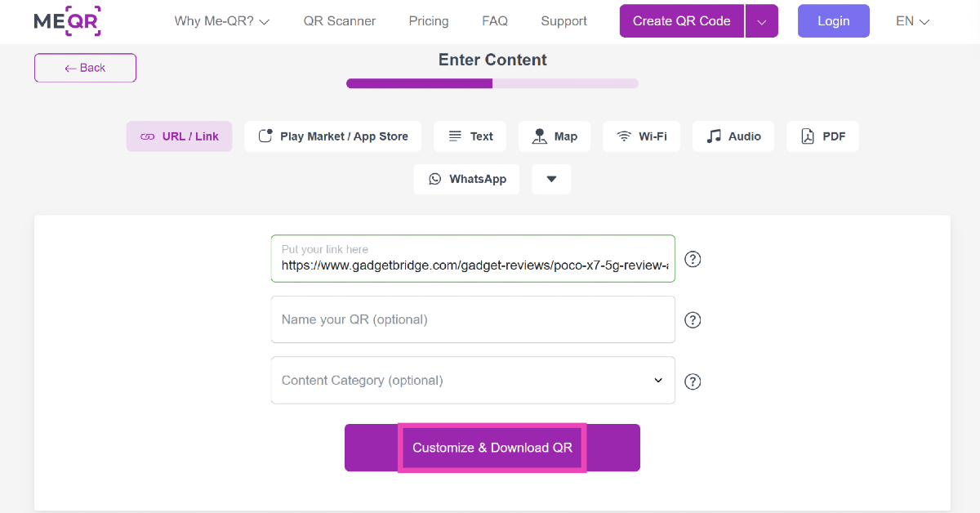Show more QR content types arrow
The height and width of the screenshot is (513, 980).
pos(551,179)
